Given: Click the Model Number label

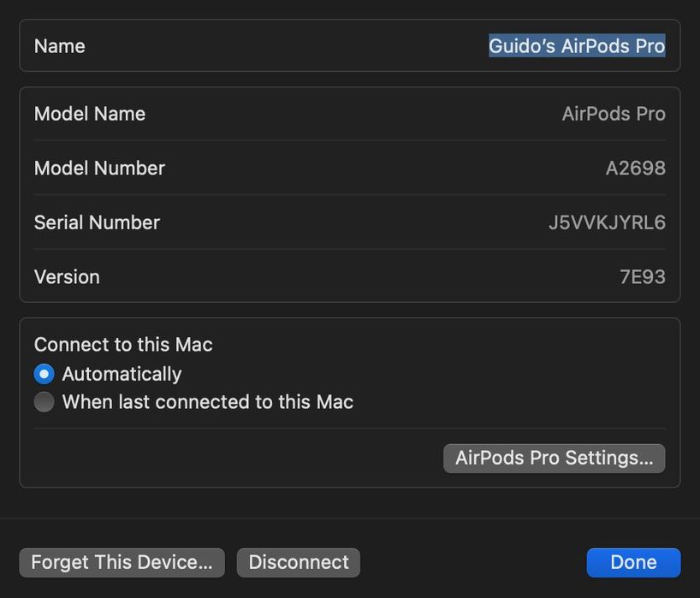Looking at the screenshot, I should tap(99, 169).
